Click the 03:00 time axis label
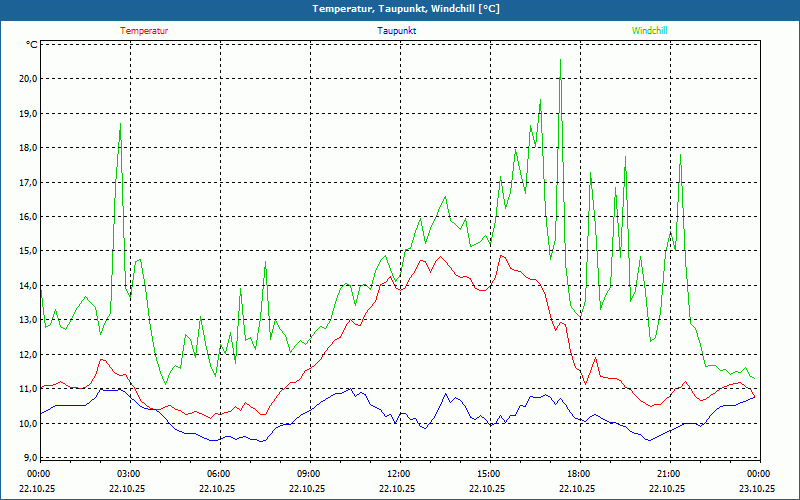The height and width of the screenshot is (500, 800). point(129,473)
